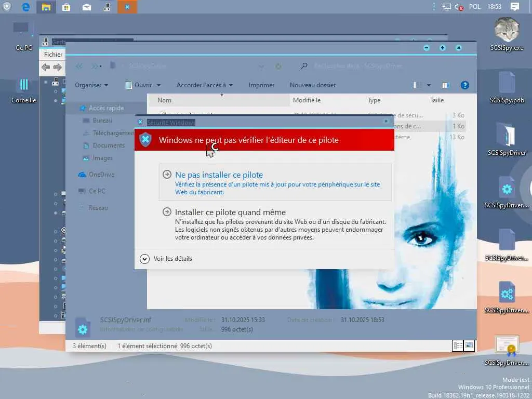Click the '13 Ko' size cell
The height and width of the screenshot is (399, 532).
click(x=457, y=137)
